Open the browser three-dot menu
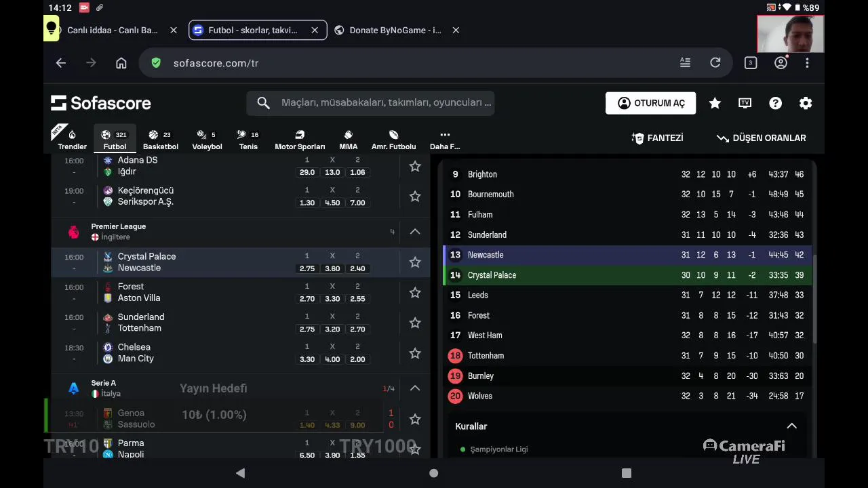The width and height of the screenshot is (868, 488). click(x=807, y=63)
